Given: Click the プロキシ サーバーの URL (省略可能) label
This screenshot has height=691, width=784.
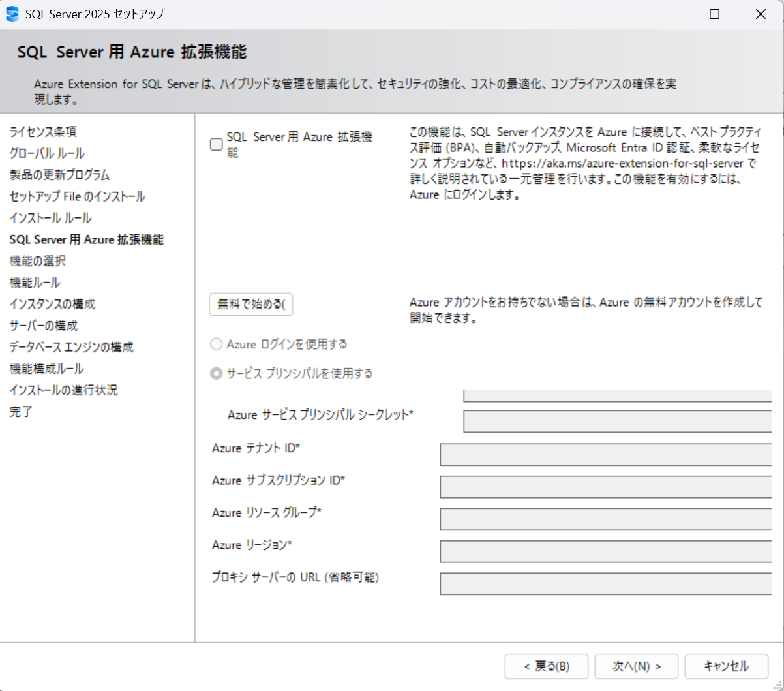Looking at the screenshot, I should (295, 577).
